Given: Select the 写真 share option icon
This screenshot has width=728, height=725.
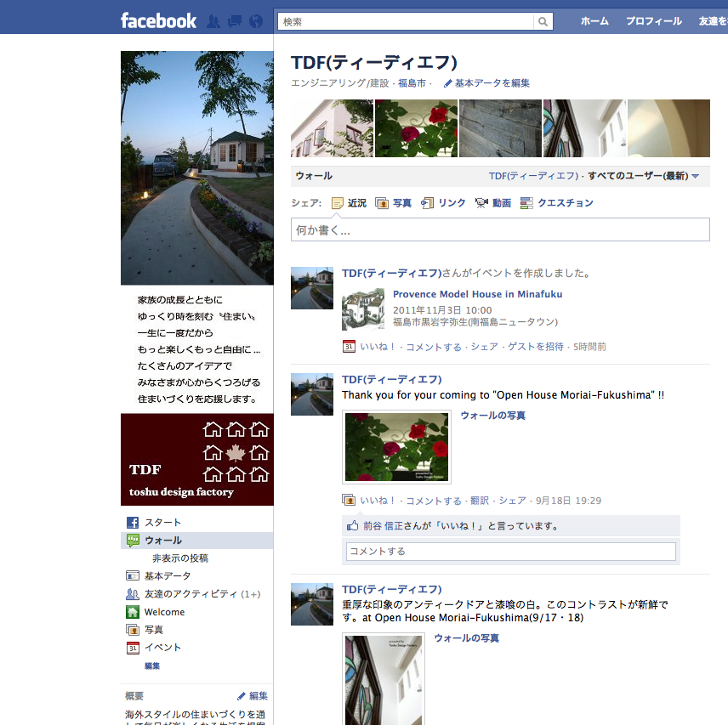Looking at the screenshot, I should point(382,203).
